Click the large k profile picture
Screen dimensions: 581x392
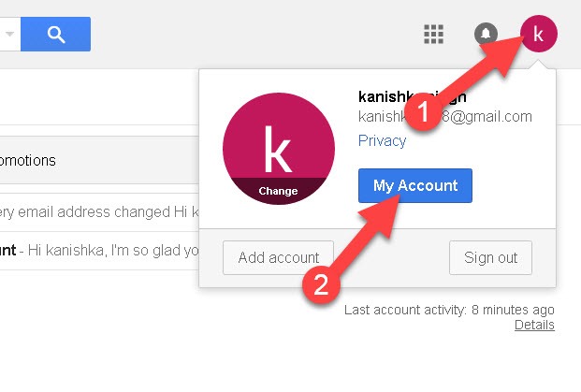(279, 148)
